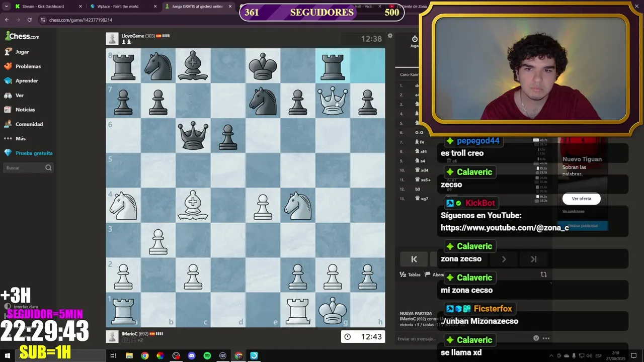Jump to last move button
The width and height of the screenshot is (644, 362).
(x=533, y=259)
